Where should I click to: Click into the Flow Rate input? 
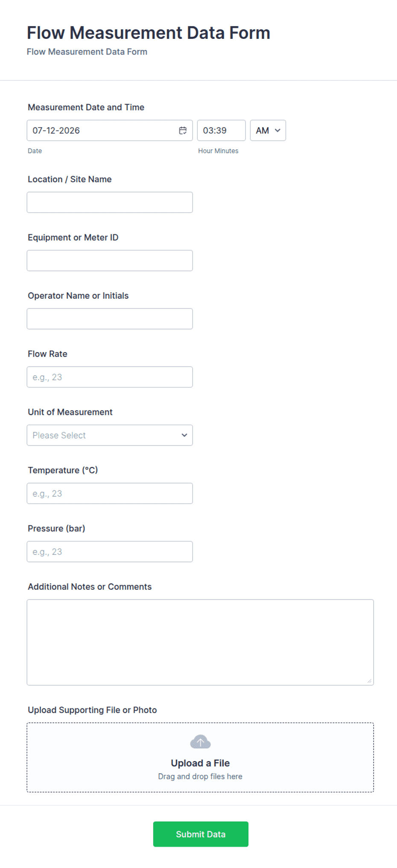coord(110,377)
